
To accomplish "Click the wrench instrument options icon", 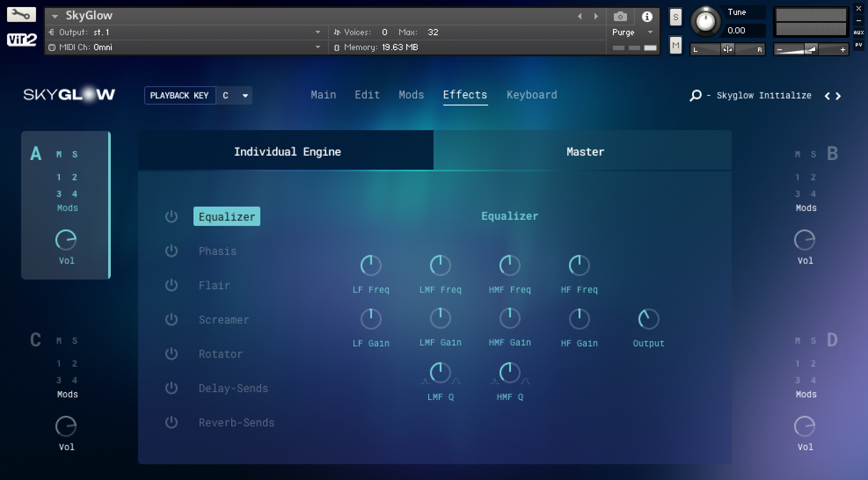I will 21,15.
